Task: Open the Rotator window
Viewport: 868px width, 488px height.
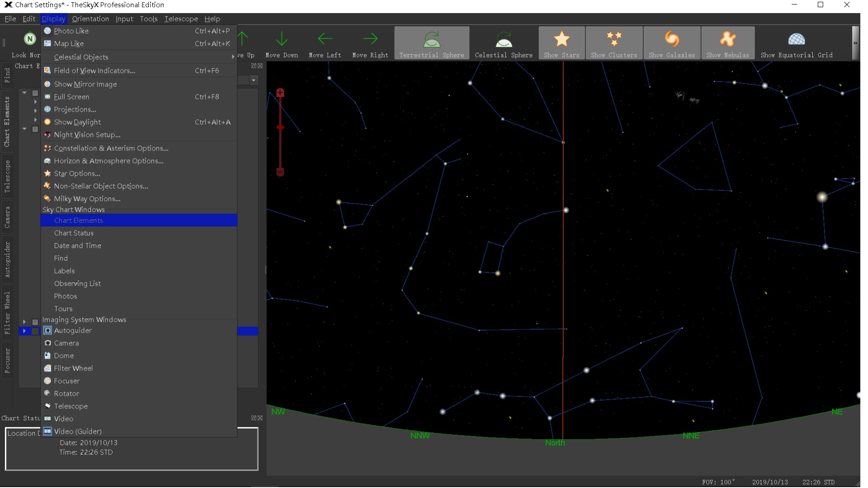Action: coord(139,394)
